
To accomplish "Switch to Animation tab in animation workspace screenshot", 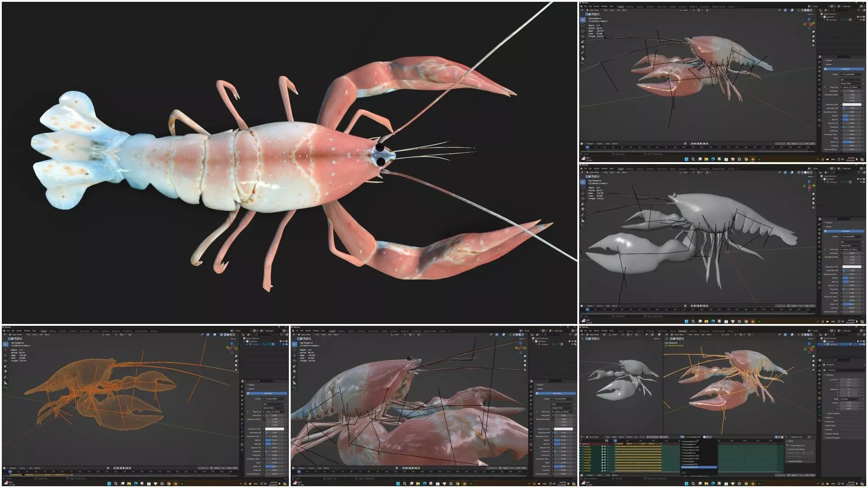I will (x=683, y=331).
